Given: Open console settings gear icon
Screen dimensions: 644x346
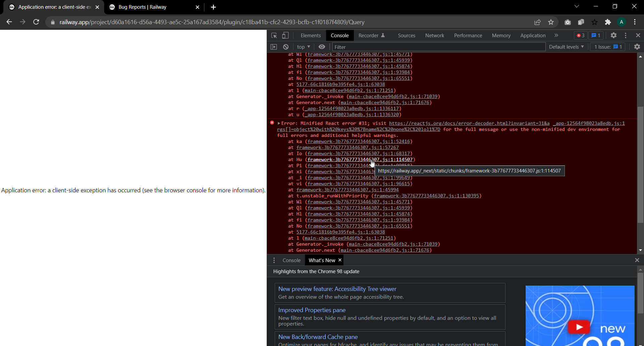Looking at the screenshot, I should coord(637,47).
